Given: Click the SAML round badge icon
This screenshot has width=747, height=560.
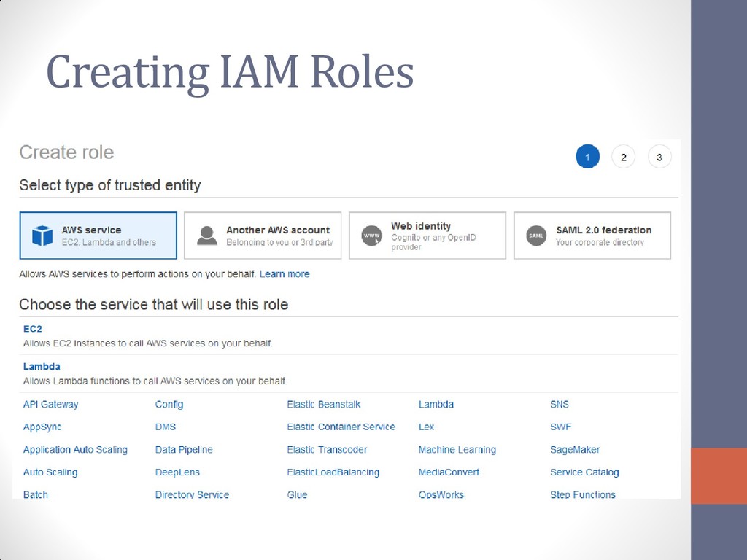Looking at the screenshot, I should click(x=536, y=236).
